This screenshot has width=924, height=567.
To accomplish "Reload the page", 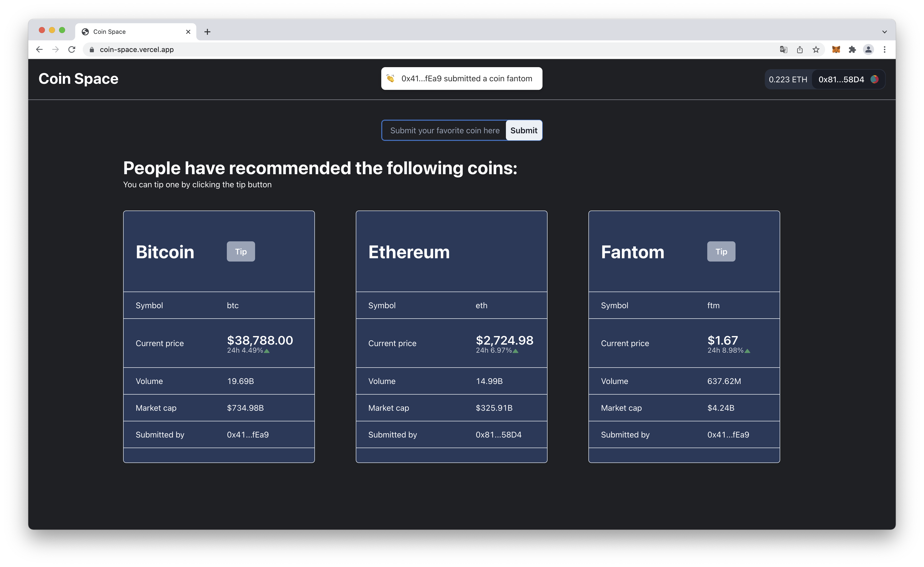I will [x=72, y=49].
